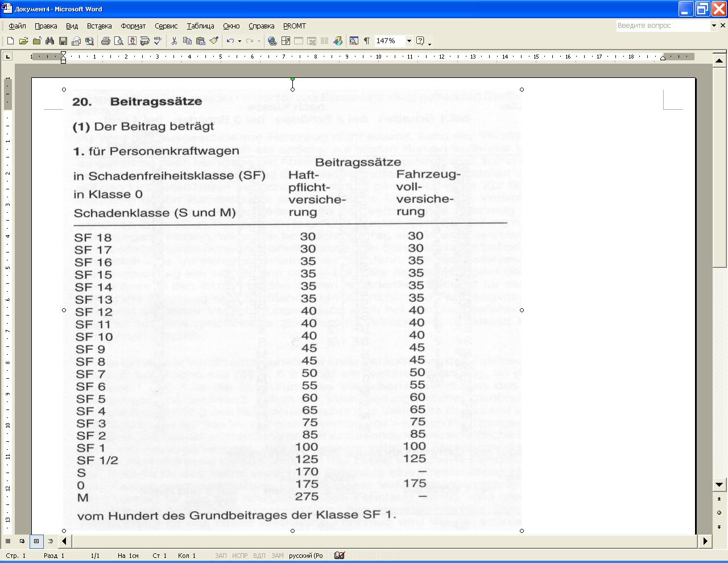Expand the Undo history dropdown arrow
728x563 pixels.
point(239,41)
